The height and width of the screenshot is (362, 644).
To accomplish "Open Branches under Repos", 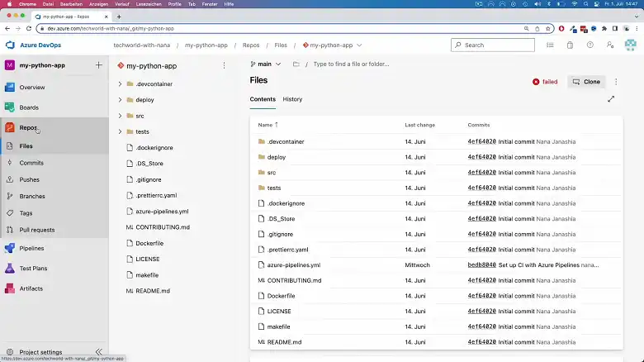I will point(32,196).
